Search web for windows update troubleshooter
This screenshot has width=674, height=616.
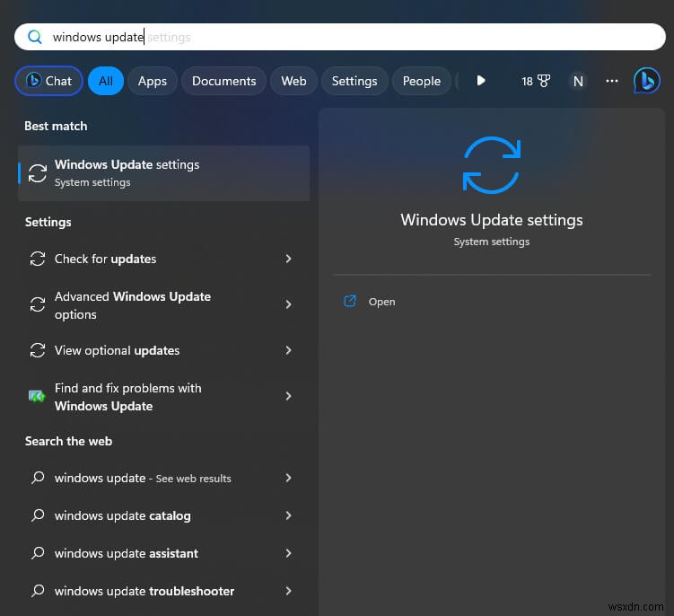163,591
